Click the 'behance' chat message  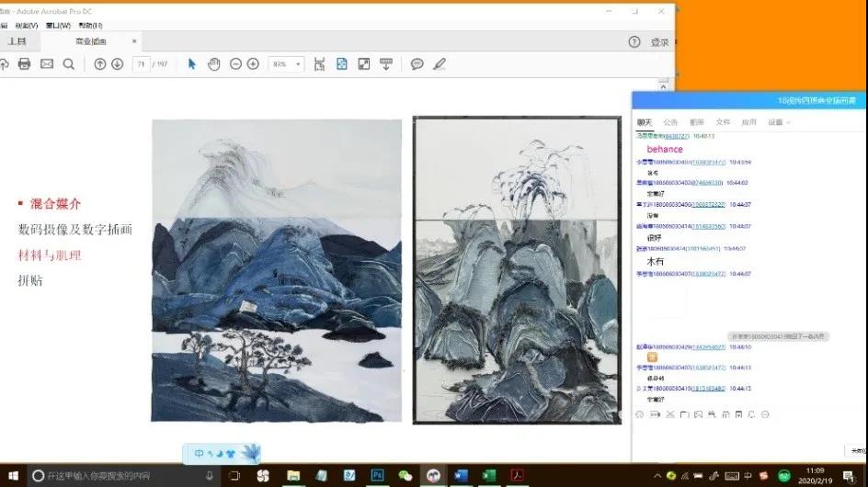point(665,150)
